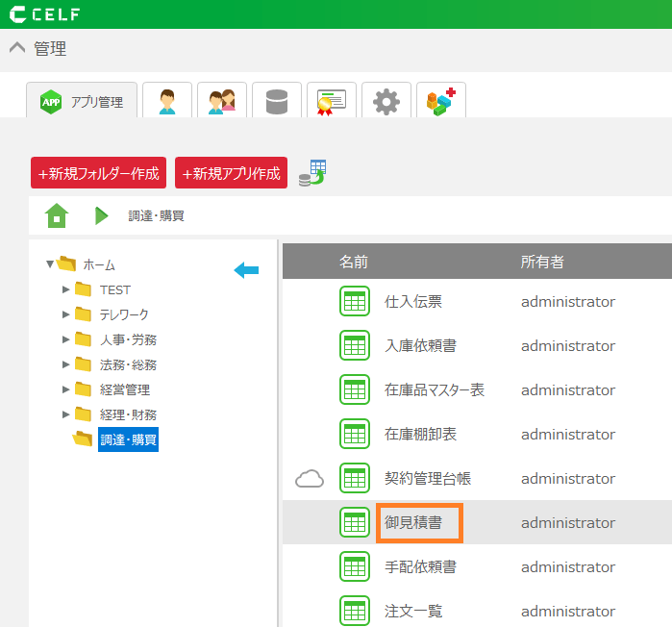Click +新規フォルダー作成 button
The height and width of the screenshot is (627, 672).
coord(98,173)
